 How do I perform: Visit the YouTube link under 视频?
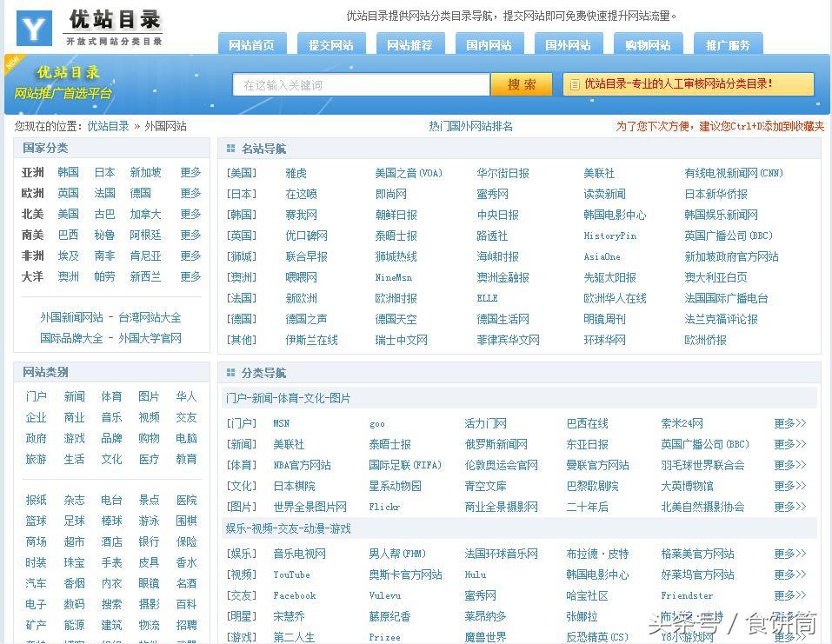click(291, 574)
